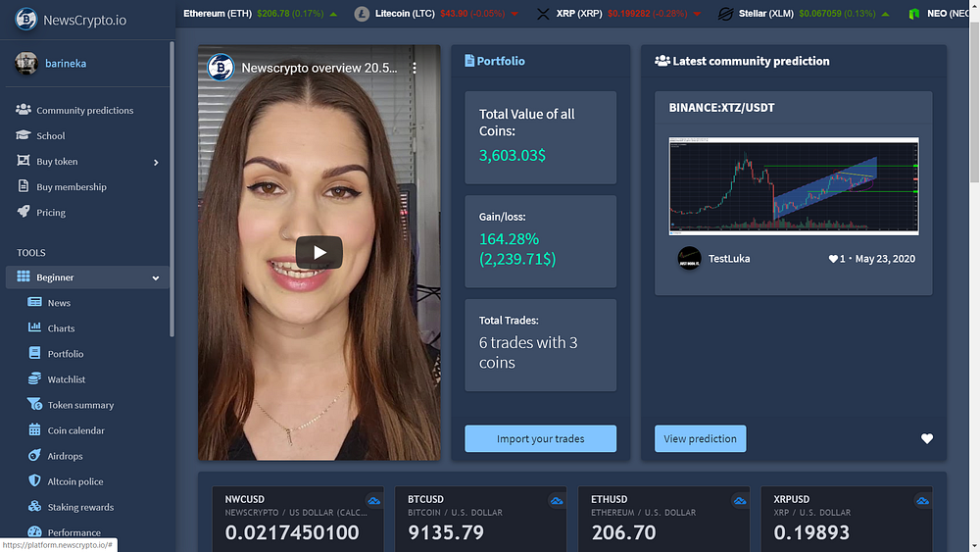Click the NewsCrypto.io logo icon
The height and width of the screenshot is (552, 980).
25,20
